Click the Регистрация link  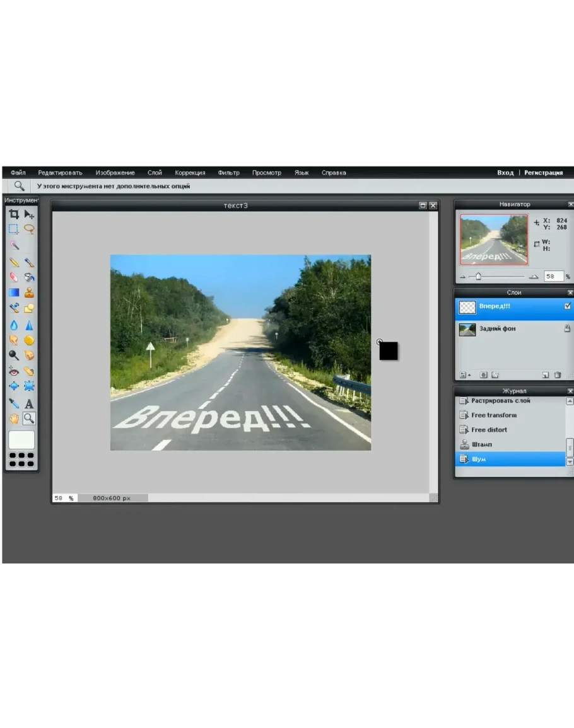tap(543, 173)
